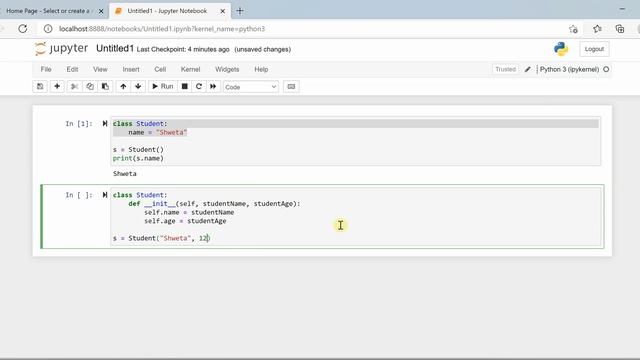
Task: Click the kernel idle circle indicator
Action: coord(606,69)
